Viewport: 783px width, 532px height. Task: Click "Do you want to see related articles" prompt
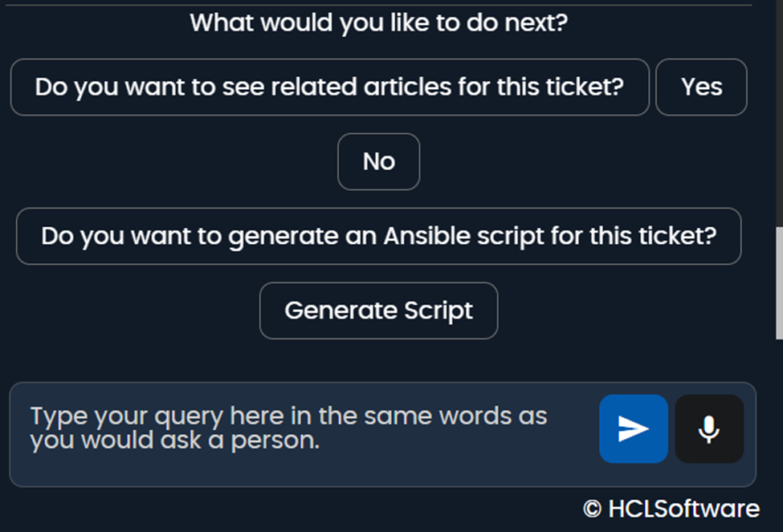pyautogui.click(x=329, y=87)
